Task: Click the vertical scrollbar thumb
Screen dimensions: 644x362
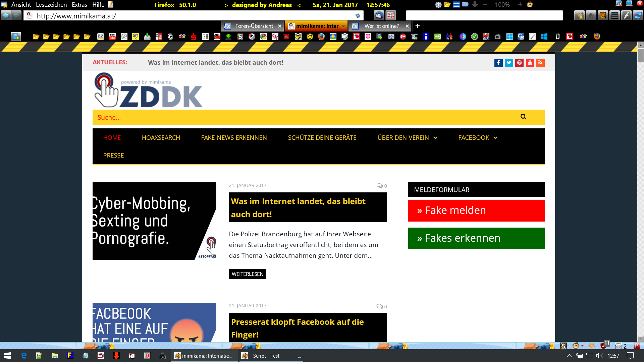Action: (x=641, y=55)
